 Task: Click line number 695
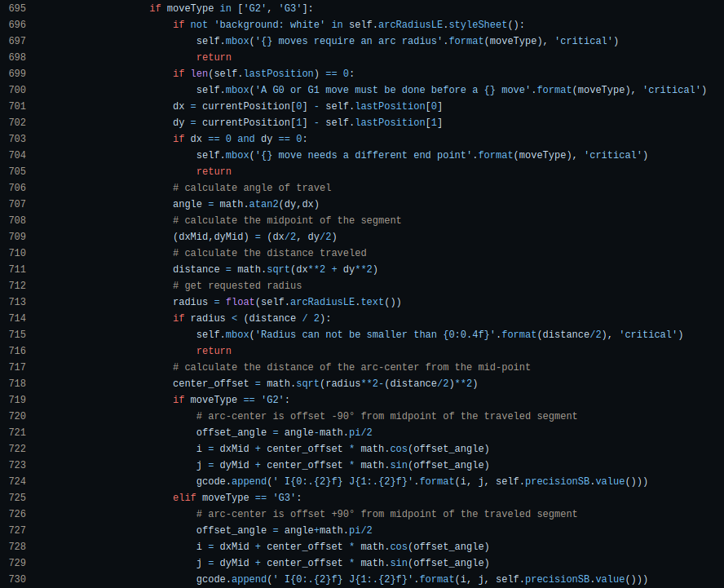tap(18, 8)
